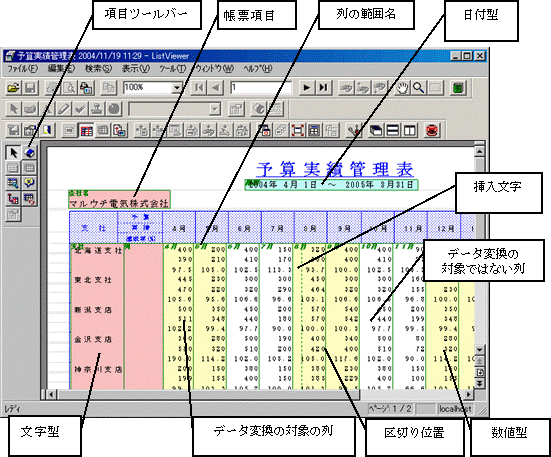Click the 金沢支店 row label
The height and width of the screenshot is (457, 551).
(x=93, y=340)
